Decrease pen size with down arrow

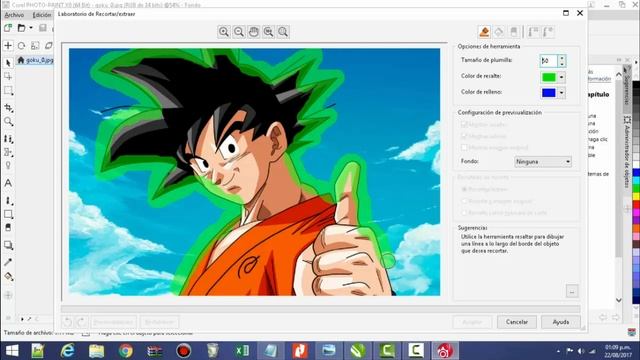tap(562, 64)
